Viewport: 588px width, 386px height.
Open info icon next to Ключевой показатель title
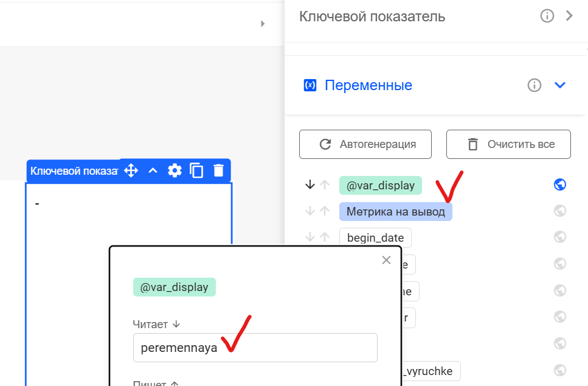point(547,16)
